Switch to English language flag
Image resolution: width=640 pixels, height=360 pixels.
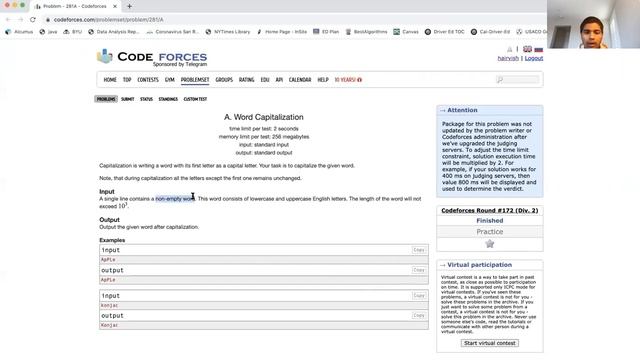527,49
